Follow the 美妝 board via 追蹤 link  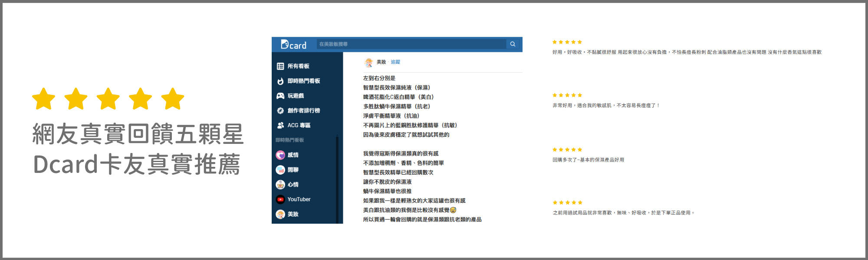(395, 62)
